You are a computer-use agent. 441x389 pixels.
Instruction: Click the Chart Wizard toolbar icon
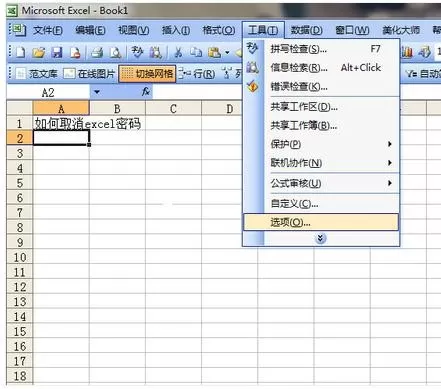[407, 52]
